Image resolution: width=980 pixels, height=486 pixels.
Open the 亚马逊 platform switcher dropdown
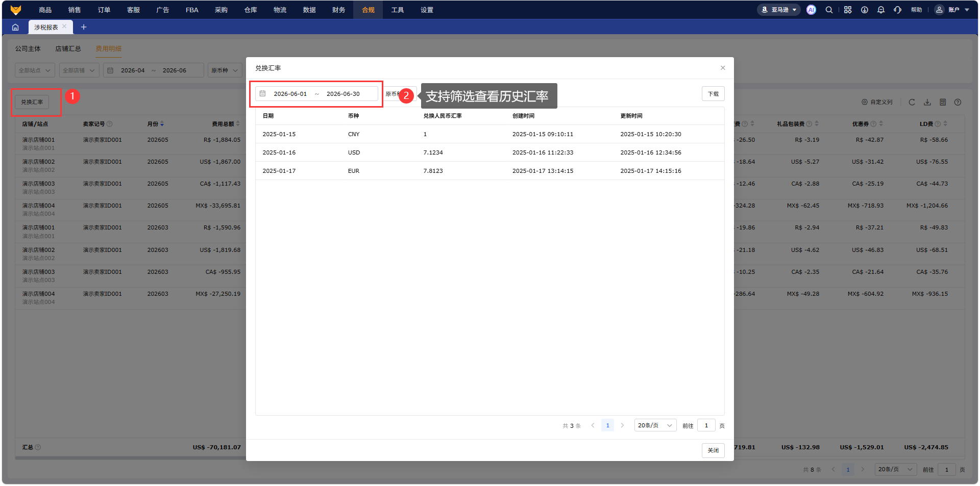779,10
